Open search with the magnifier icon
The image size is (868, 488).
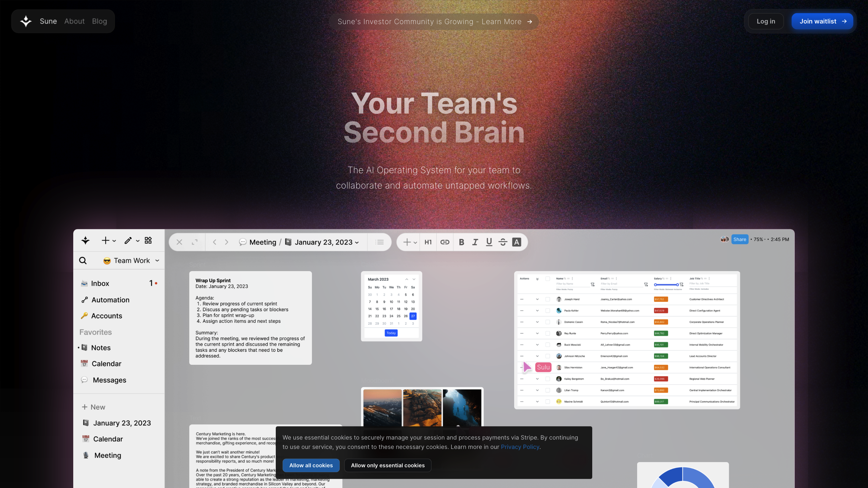point(83,260)
